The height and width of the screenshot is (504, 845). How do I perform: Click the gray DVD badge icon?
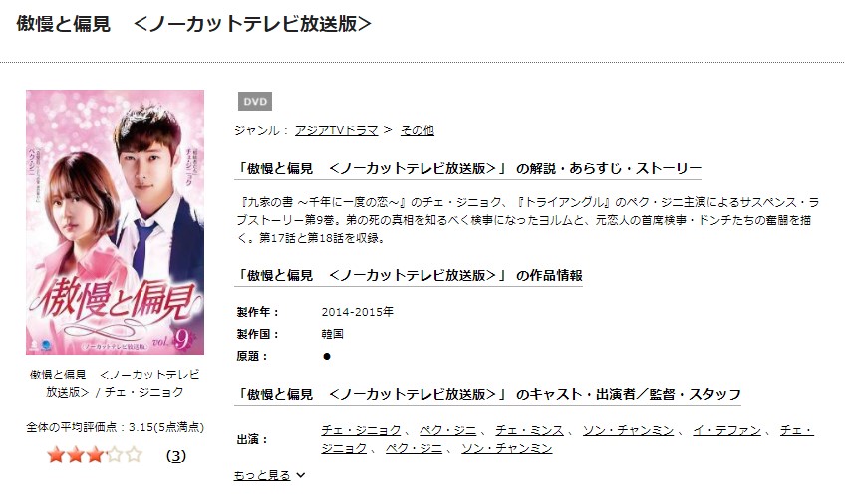[x=255, y=102]
